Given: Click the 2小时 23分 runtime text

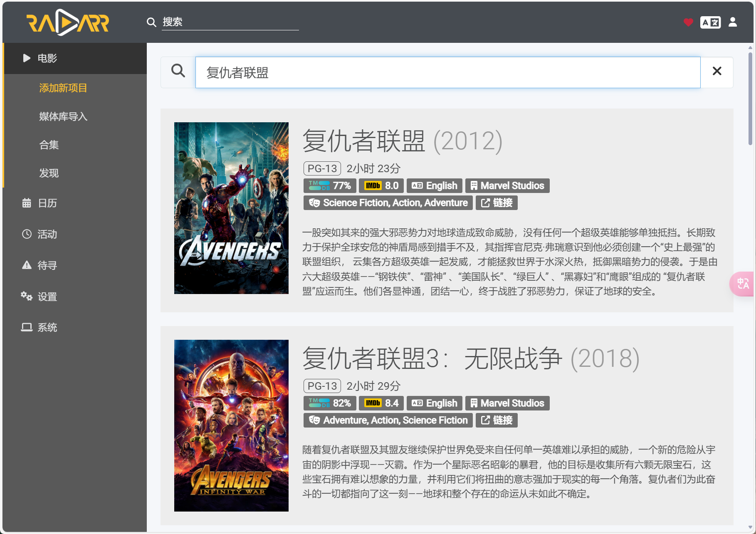Looking at the screenshot, I should pos(373,168).
